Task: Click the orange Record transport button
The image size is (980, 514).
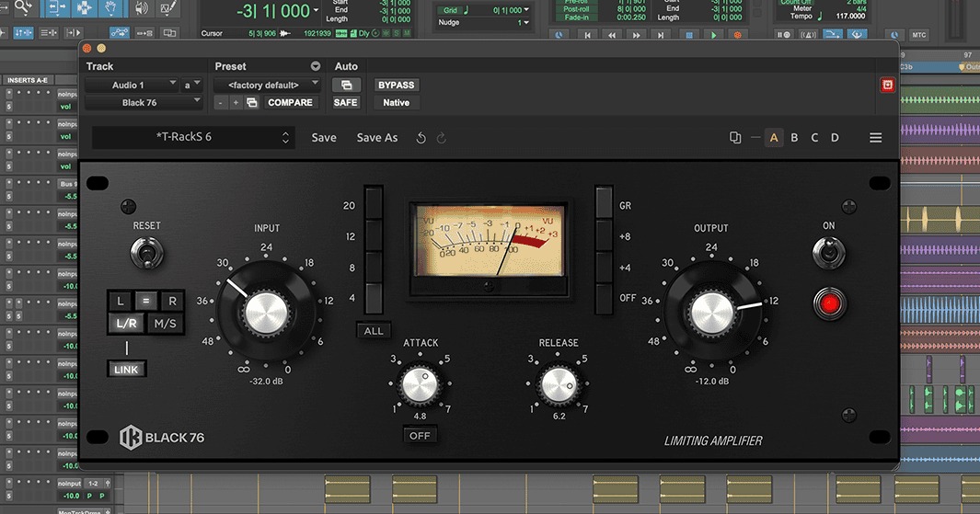Action: click(737, 36)
